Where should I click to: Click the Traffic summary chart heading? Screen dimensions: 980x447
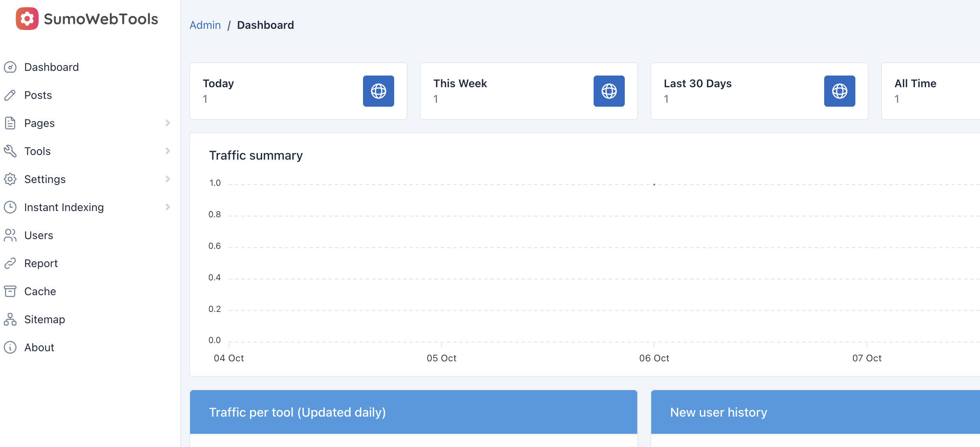(x=256, y=156)
